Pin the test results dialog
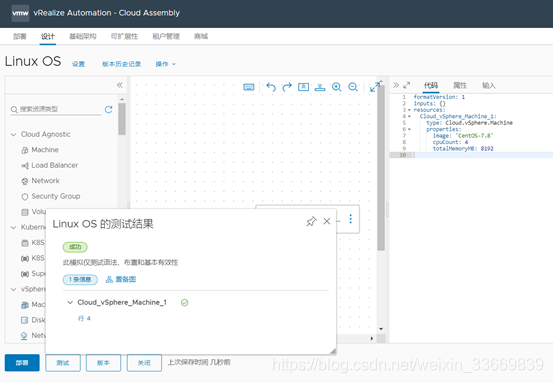Screen dimensions: 553x383 pos(311,221)
